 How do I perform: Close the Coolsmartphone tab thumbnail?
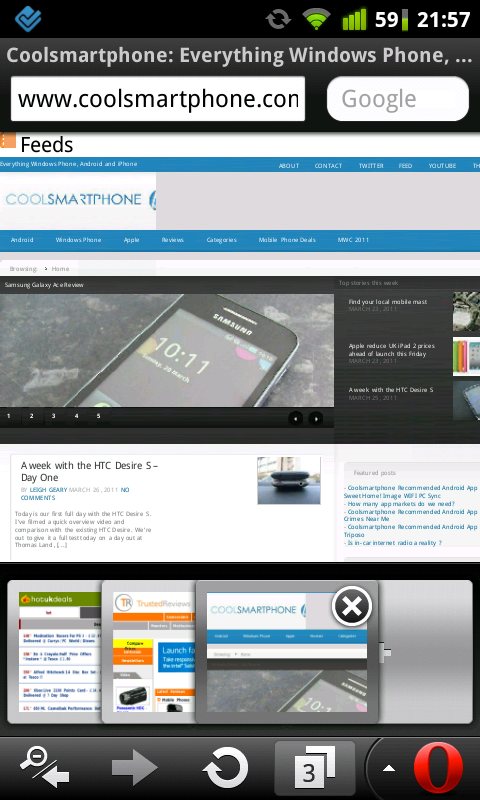pyautogui.click(x=351, y=606)
